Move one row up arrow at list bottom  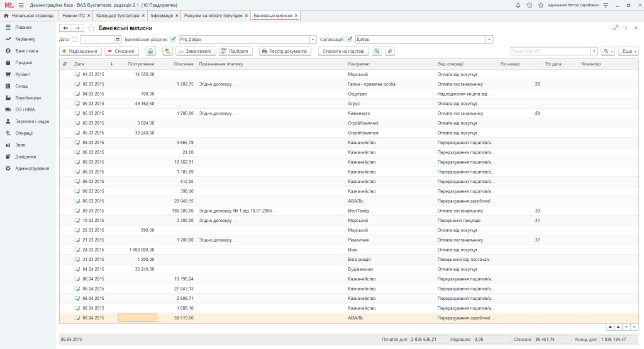618,327
